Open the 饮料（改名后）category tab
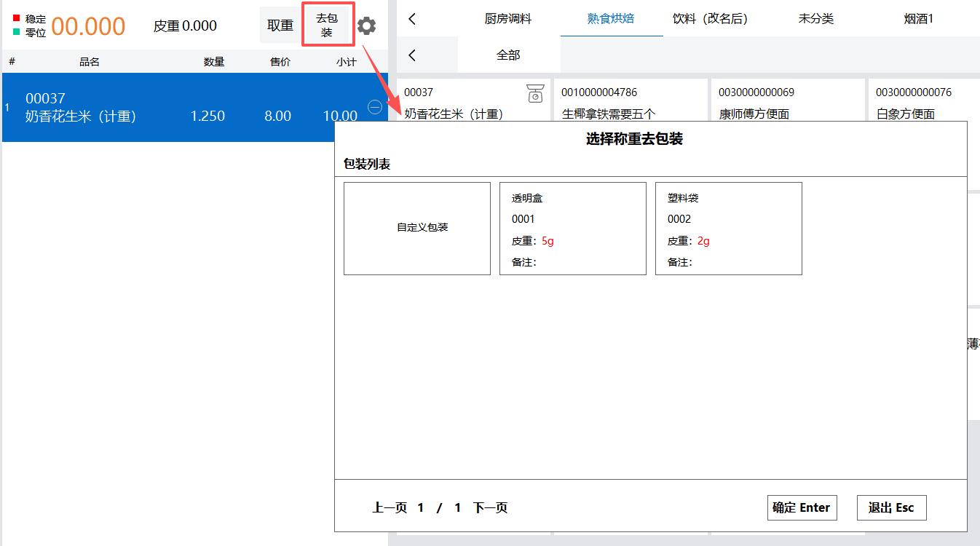Screen dimensions: 980x546 [710, 19]
